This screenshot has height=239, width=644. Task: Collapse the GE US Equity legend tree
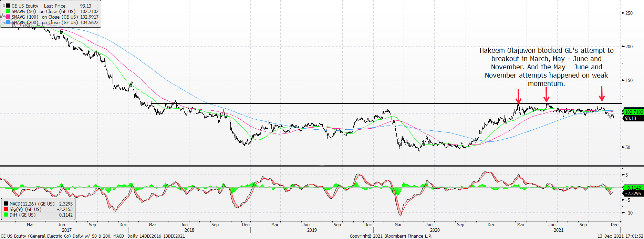(x=4, y=6)
